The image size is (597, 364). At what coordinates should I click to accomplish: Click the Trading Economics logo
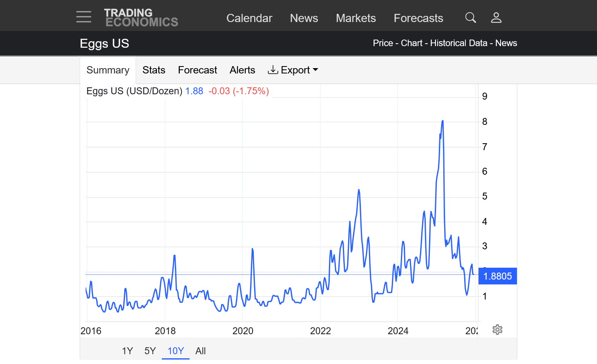141,18
